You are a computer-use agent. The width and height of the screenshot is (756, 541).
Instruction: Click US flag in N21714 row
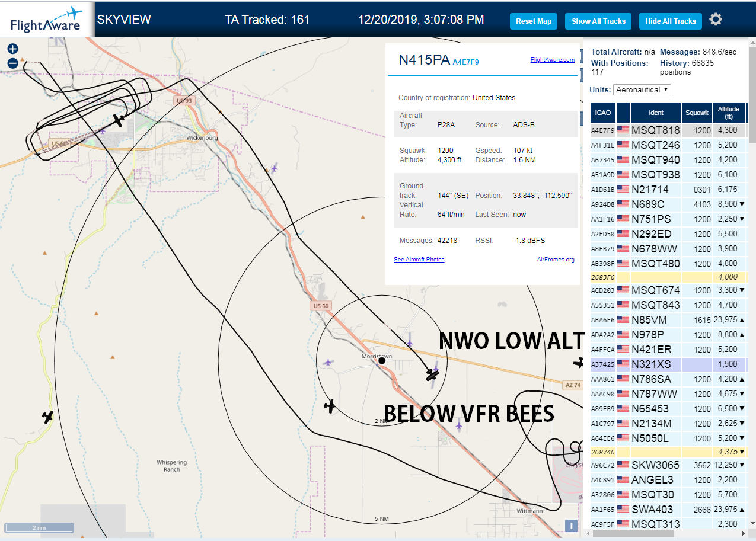click(x=623, y=189)
